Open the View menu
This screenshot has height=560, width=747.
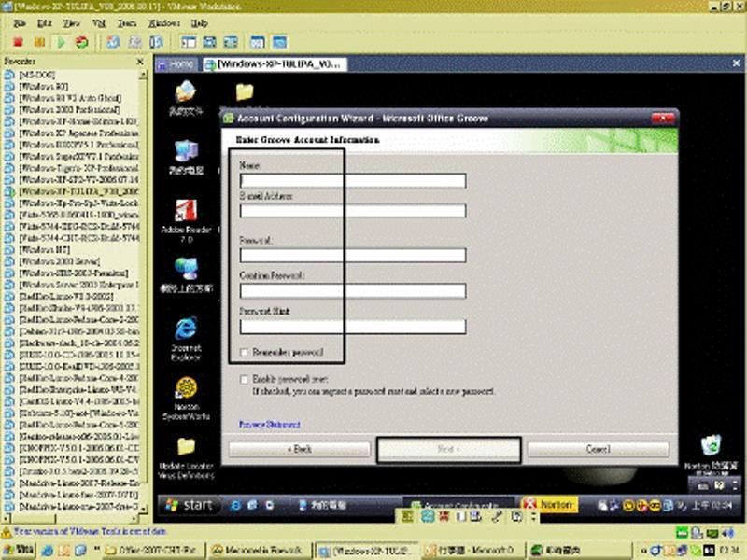[72, 22]
